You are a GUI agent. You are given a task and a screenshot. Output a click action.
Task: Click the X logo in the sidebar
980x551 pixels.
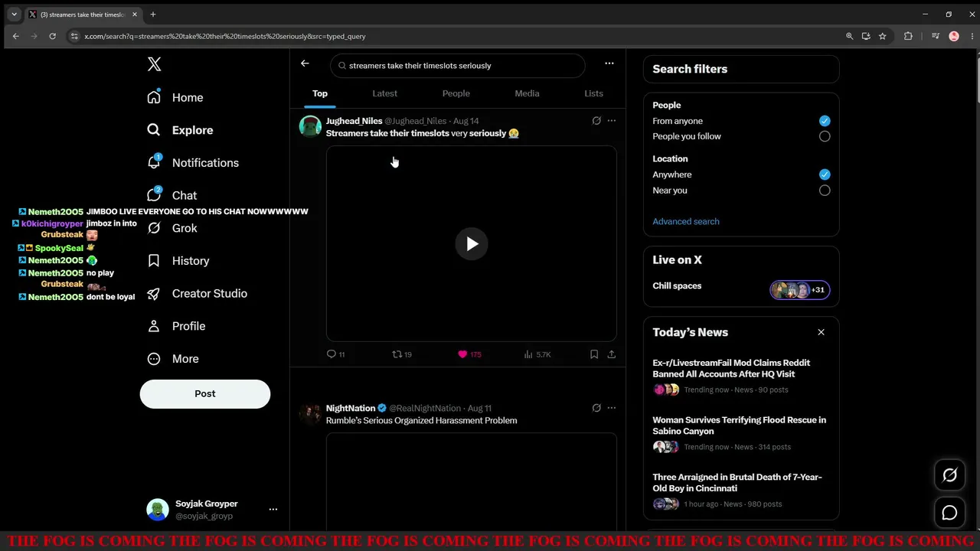coord(154,64)
